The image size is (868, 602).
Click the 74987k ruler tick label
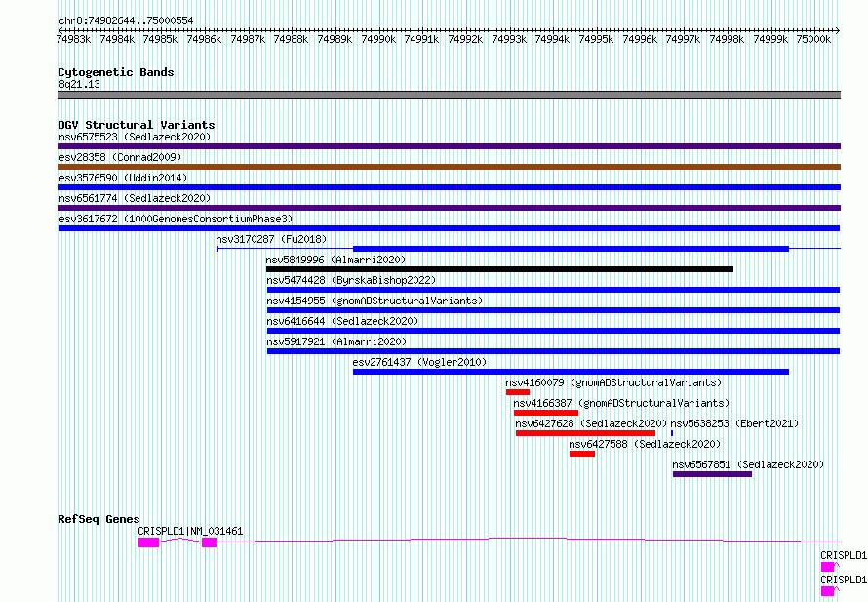(248, 39)
